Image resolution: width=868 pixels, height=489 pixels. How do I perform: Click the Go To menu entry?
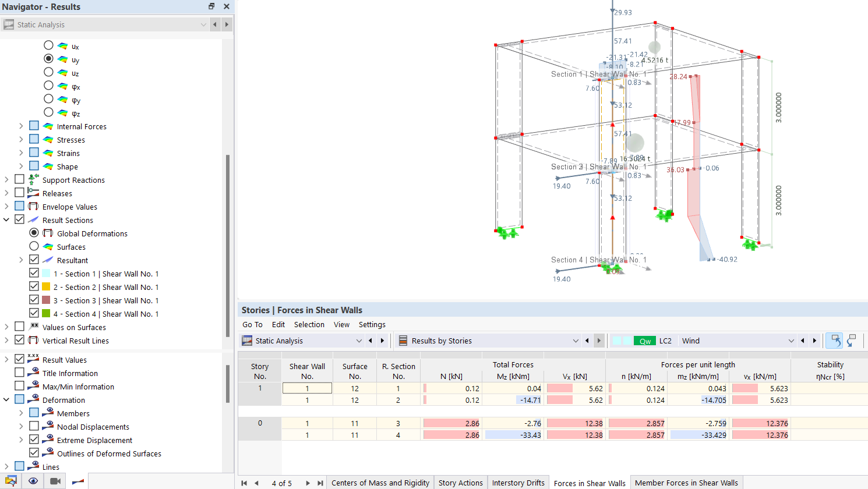(252, 324)
